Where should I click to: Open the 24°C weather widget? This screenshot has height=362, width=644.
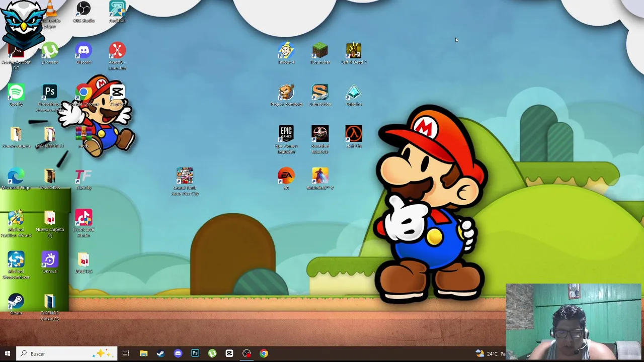[x=490, y=353]
